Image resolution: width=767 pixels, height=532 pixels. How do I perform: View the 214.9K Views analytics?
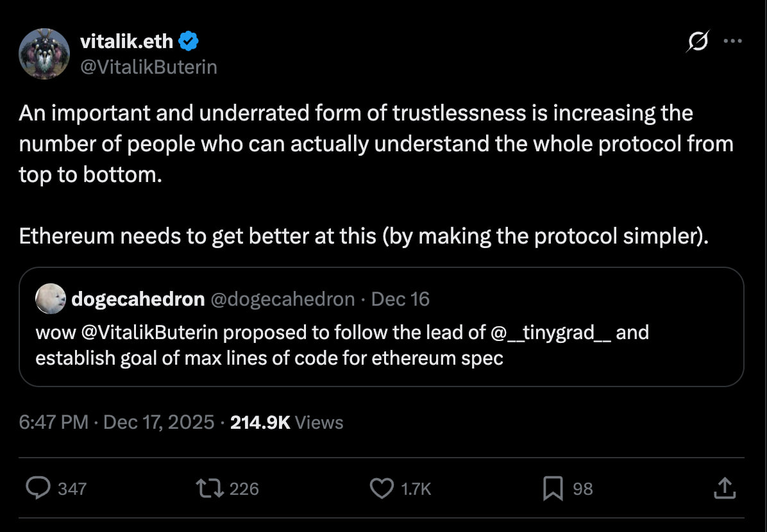(x=287, y=422)
